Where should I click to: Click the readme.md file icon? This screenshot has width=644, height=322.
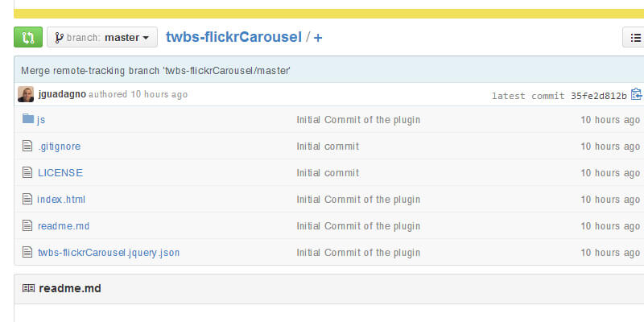pyautogui.click(x=28, y=225)
